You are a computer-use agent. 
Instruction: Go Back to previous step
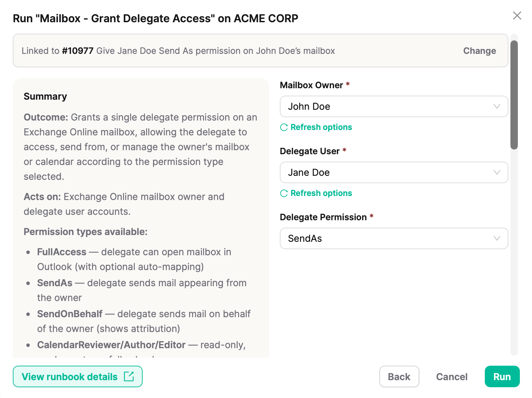pyautogui.click(x=399, y=376)
